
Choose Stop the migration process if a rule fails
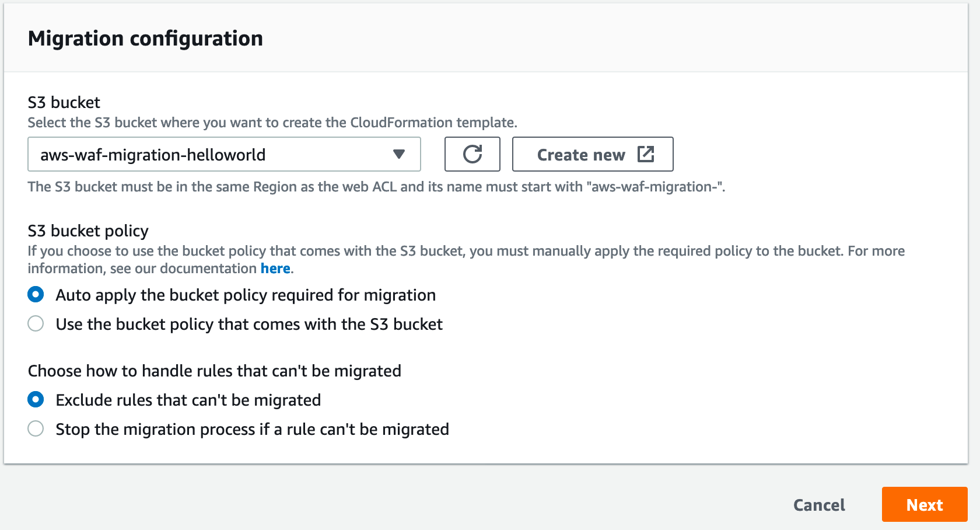point(36,429)
